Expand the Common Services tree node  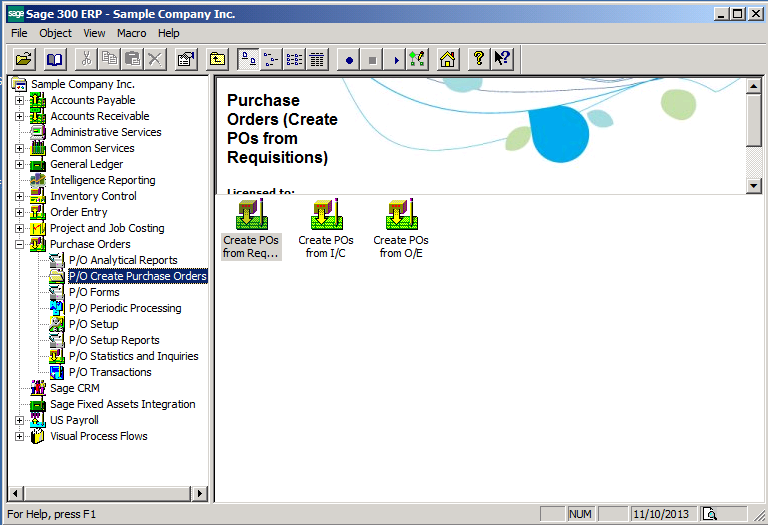(x=19, y=148)
